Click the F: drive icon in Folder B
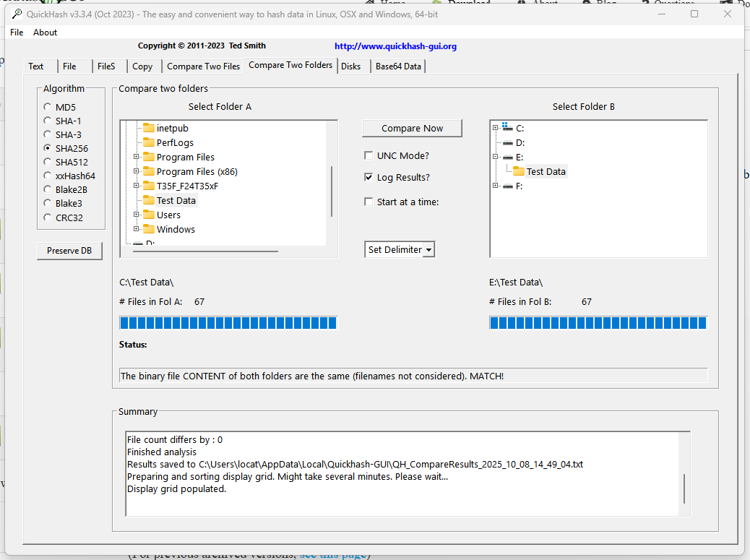 click(x=508, y=186)
